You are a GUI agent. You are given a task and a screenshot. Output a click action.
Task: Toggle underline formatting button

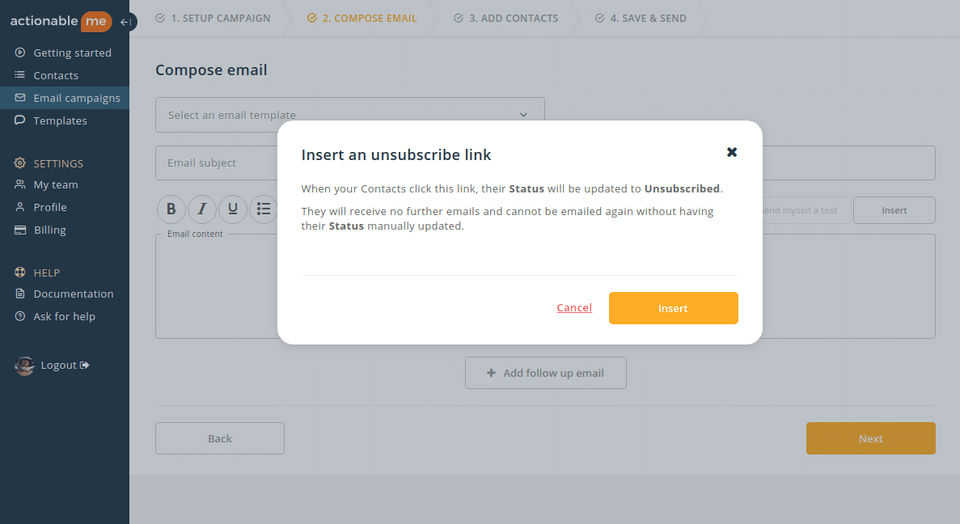coord(233,209)
